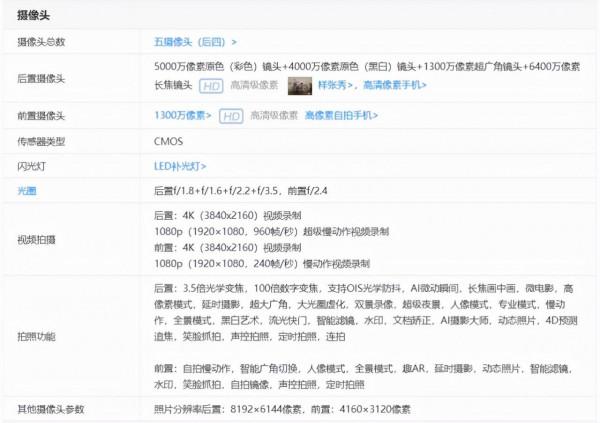Click the 其他摄像头参数 row label
Screen dimensions: 600x423
click(50, 410)
